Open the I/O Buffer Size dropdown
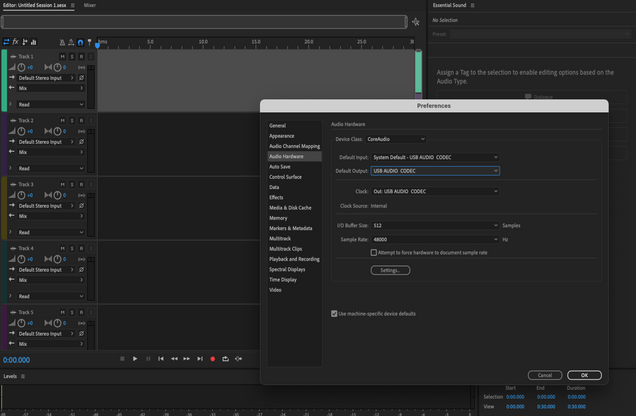Screen dimensions: 636x416 pos(434,226)
